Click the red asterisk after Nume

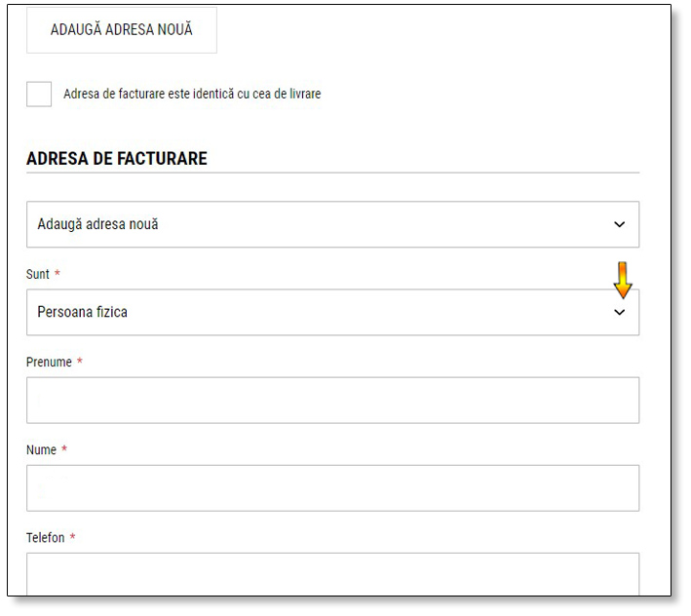[x=64, y=450]
